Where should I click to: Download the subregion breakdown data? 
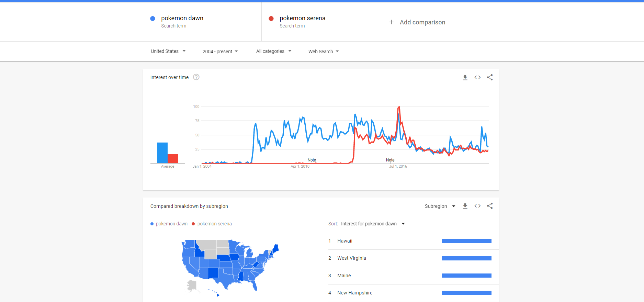pos(465,206)
